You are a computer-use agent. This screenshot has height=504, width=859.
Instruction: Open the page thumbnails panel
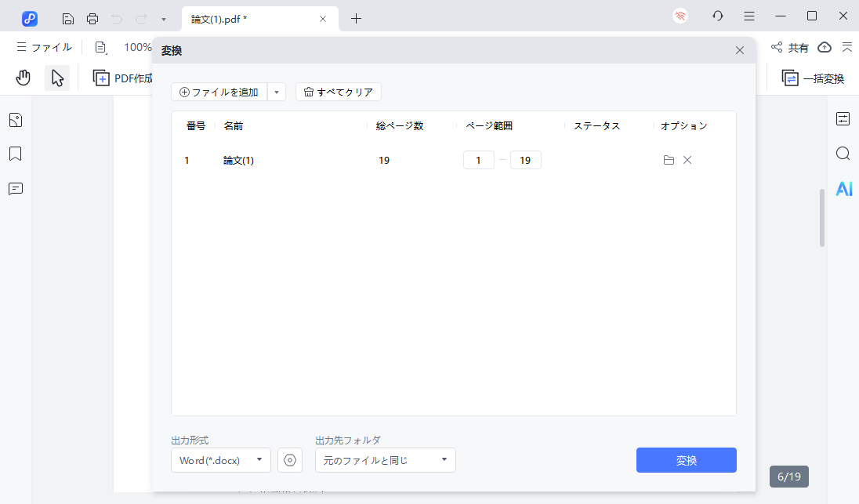pos(15,119)
